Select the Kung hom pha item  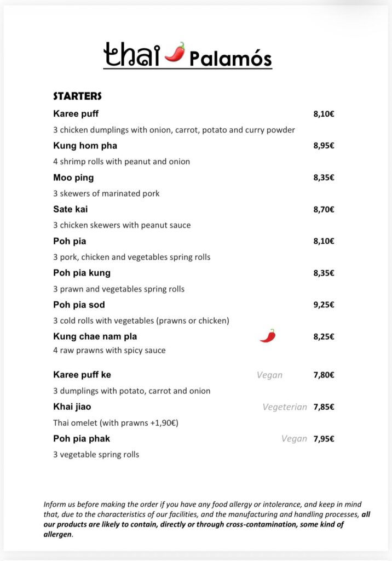pyautogui.click(x=85, y=146)
